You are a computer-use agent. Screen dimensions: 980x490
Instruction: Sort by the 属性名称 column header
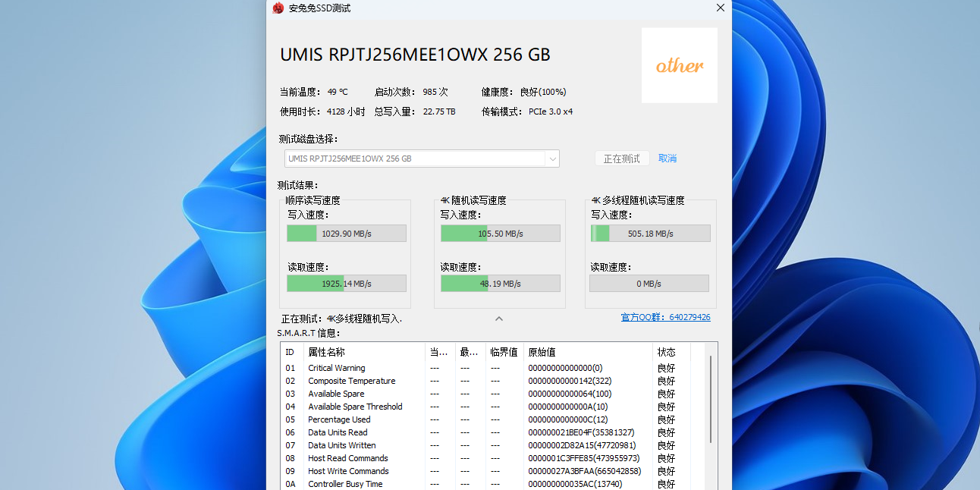tap(364, 352)
